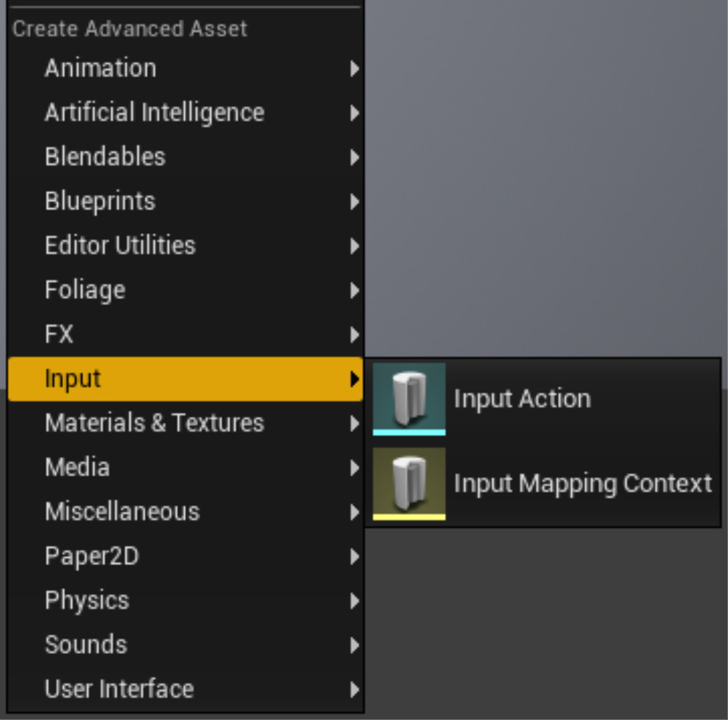The image size is (728, 720).
Task: Open the Blueprints submenu
Action: [185, 202]
